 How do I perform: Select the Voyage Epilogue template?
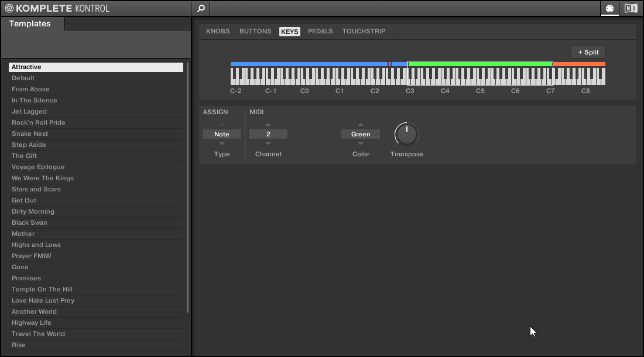[x=95, y=167]
